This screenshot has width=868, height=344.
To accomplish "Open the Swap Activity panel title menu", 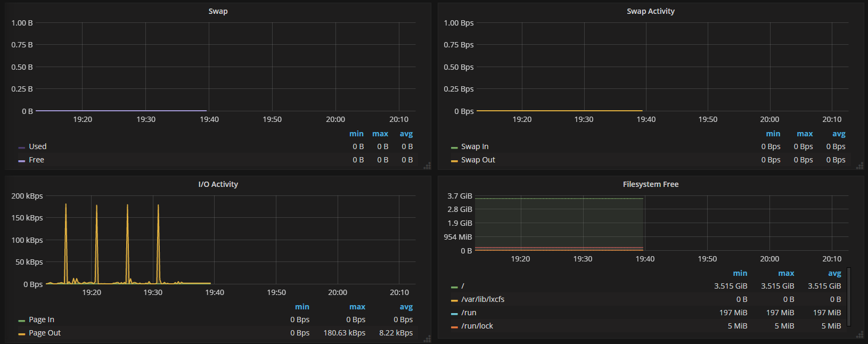I will point(650,11).
